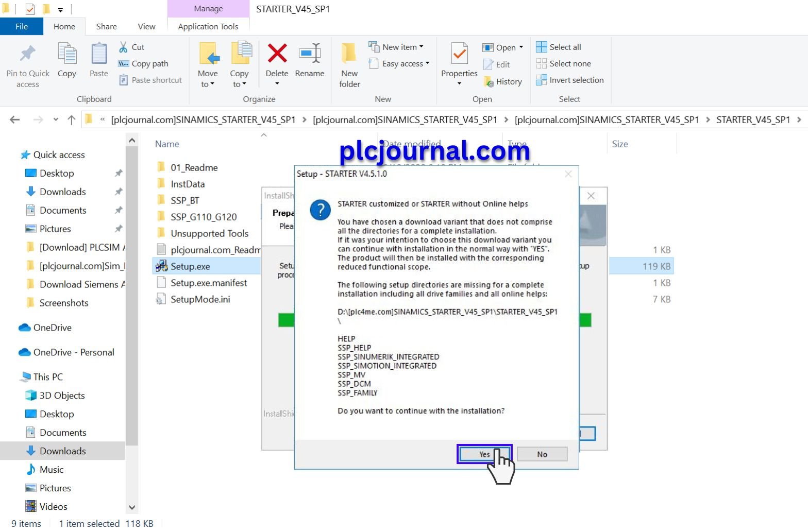The height and width of the screenshot is (532, 808).
Task: Click the Cut scissors icon
Action: tap(123, 47)
